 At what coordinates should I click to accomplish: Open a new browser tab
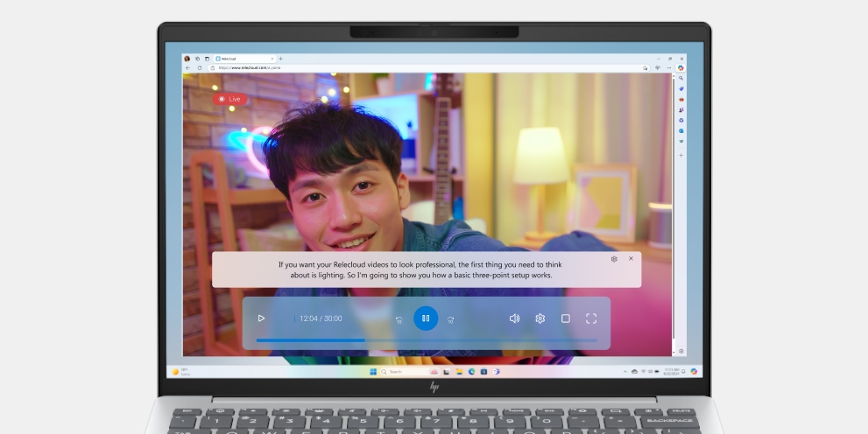(x=280, y=59)
